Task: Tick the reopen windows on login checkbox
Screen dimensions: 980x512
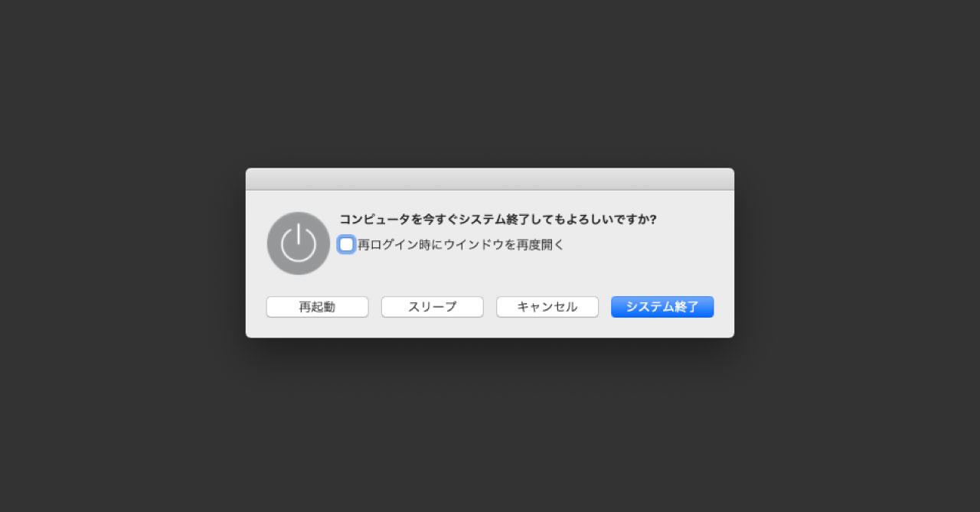Action: 347,244
